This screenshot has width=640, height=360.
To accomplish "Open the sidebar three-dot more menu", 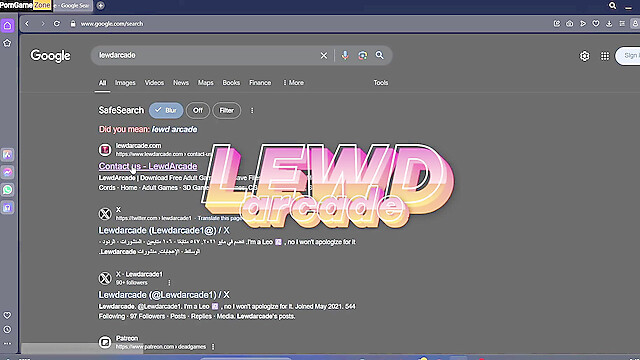I will 7,344.
